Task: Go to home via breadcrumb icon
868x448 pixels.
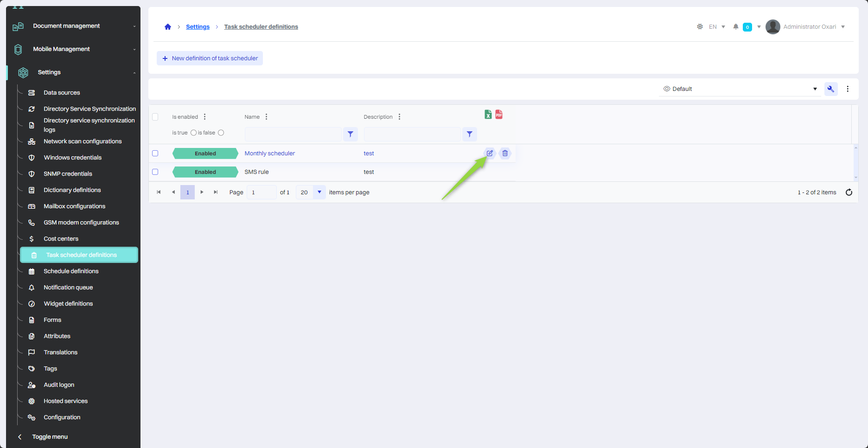Action: (168, 27)
